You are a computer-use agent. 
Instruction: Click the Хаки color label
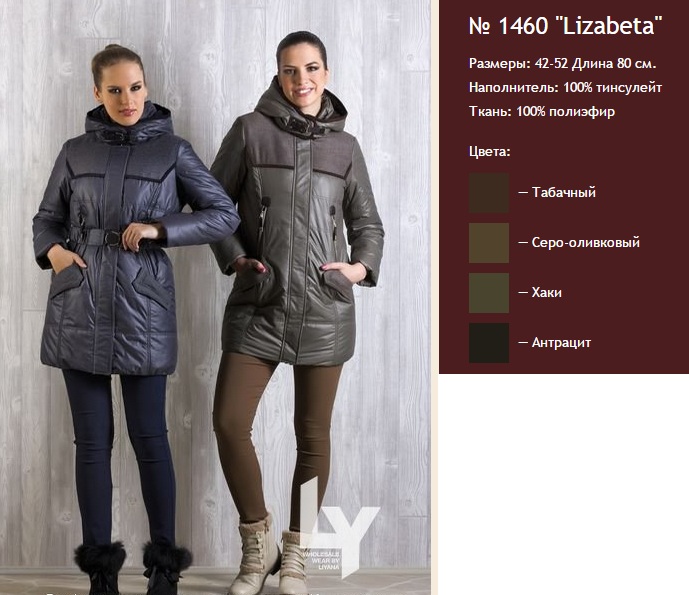point(547,293)
